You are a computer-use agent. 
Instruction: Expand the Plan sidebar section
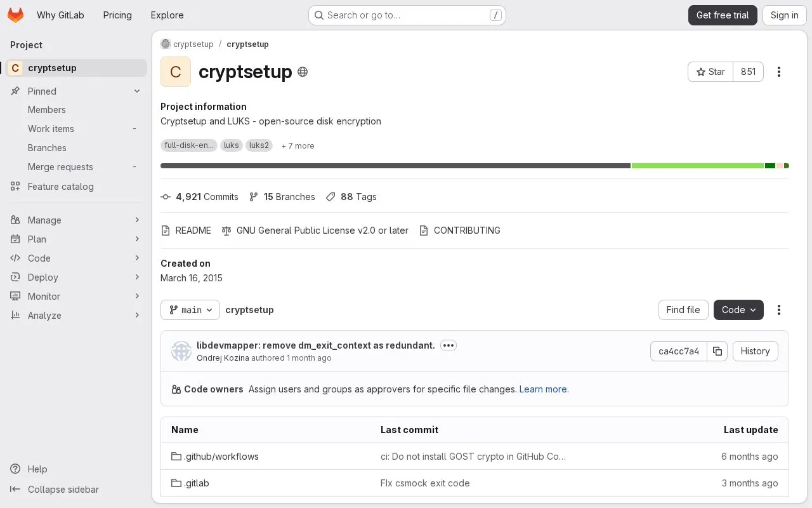click(76, 239)
